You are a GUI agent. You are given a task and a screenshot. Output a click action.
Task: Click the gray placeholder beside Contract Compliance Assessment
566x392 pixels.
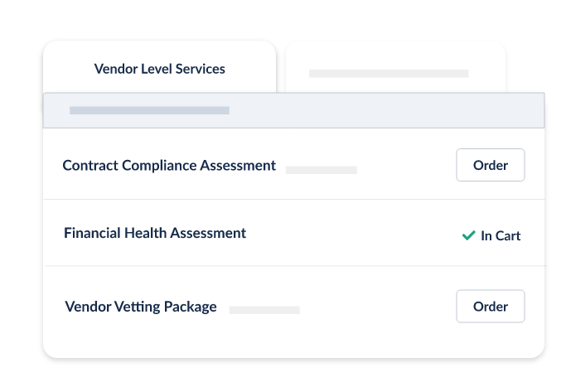coord(322,170)
